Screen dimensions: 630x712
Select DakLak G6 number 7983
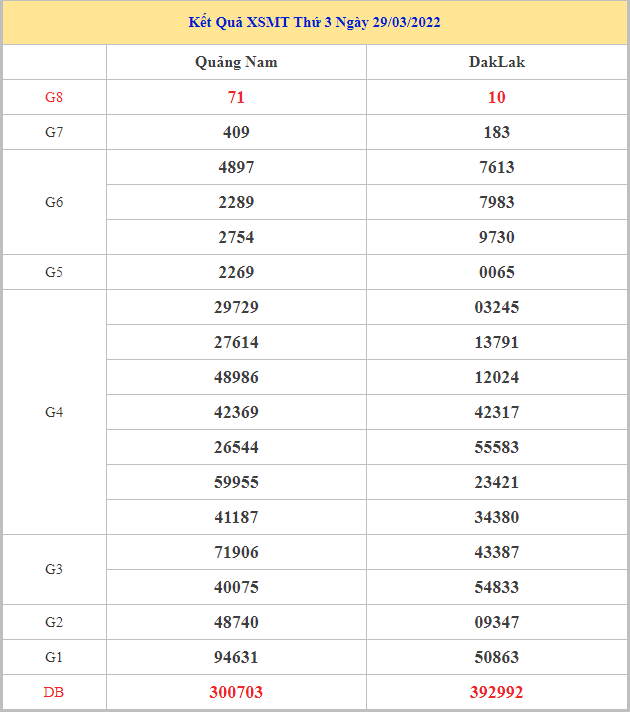coord(496,202)
